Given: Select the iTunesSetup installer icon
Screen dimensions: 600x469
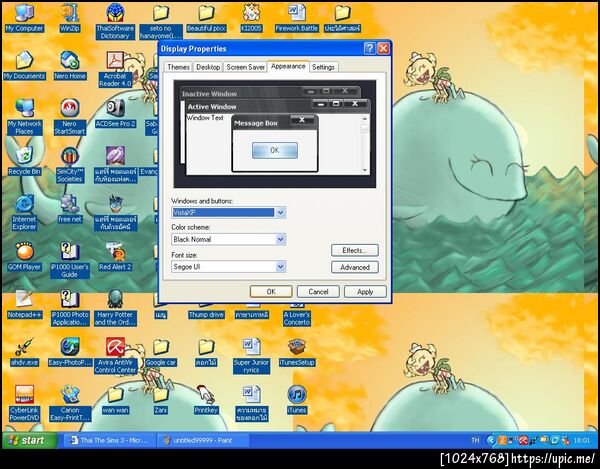Looking at the screenshot, I should pos(297,352).
